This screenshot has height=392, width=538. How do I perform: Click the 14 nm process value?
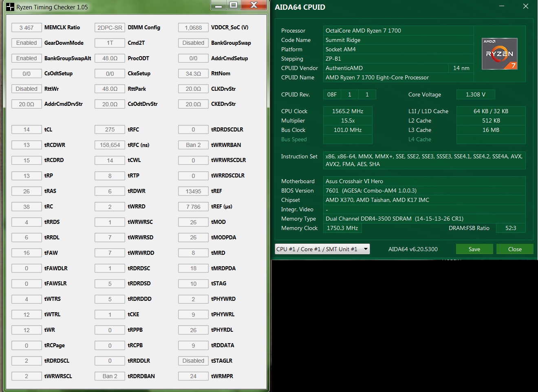coord(461,68)
